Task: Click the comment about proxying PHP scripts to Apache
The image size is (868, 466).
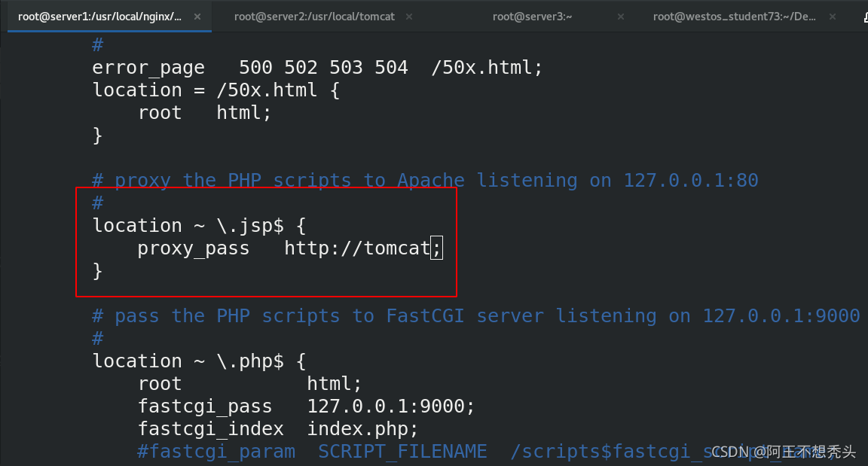Action: pyautogui.click(x=425, y=180)
